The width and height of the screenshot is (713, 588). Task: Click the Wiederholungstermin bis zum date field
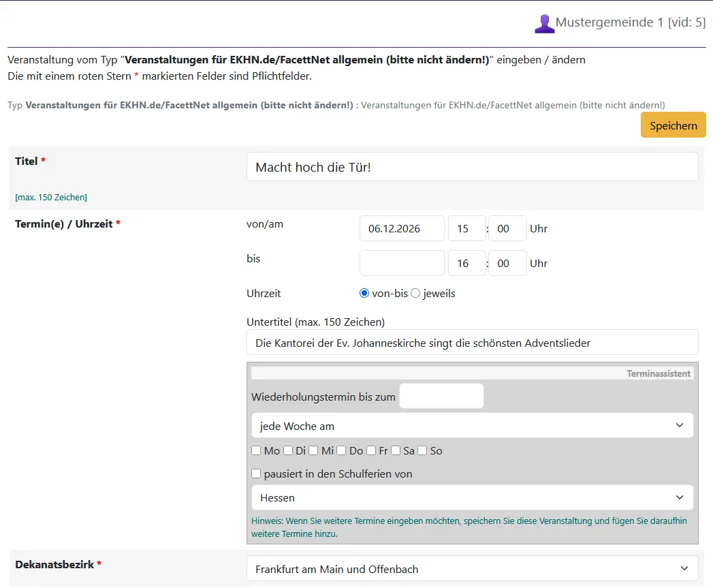point(441,397)
